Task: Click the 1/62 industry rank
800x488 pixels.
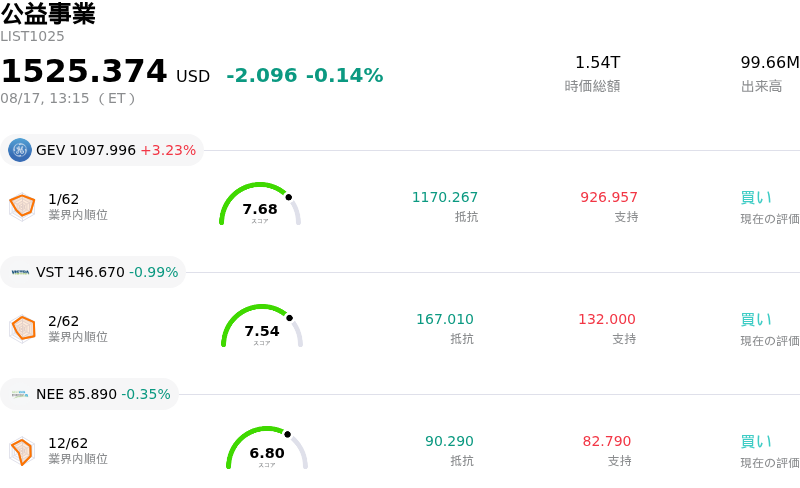Action: (x=64, y=199)
